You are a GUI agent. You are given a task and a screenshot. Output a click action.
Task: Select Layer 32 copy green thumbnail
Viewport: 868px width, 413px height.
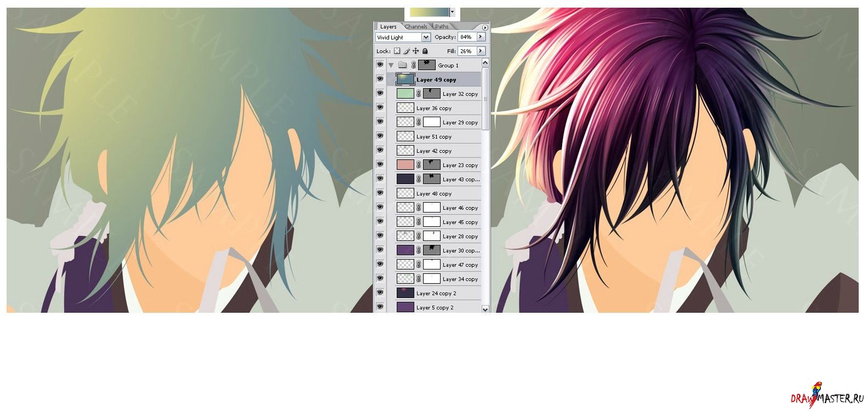(406, 94)
